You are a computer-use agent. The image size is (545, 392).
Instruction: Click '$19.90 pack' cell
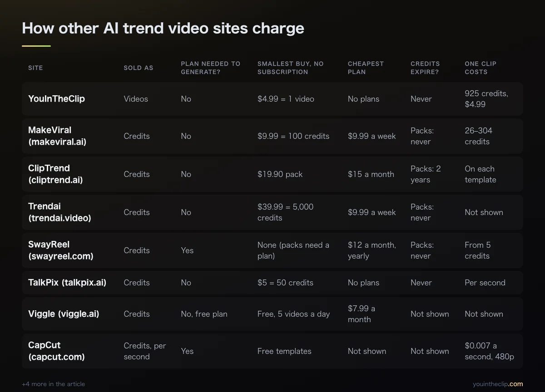[x=280, y=174]
